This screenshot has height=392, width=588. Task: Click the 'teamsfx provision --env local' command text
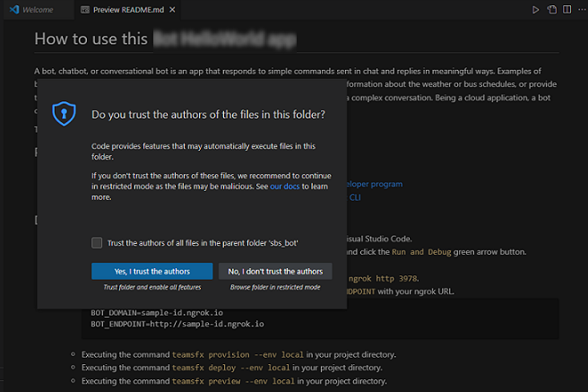(238, 355)
